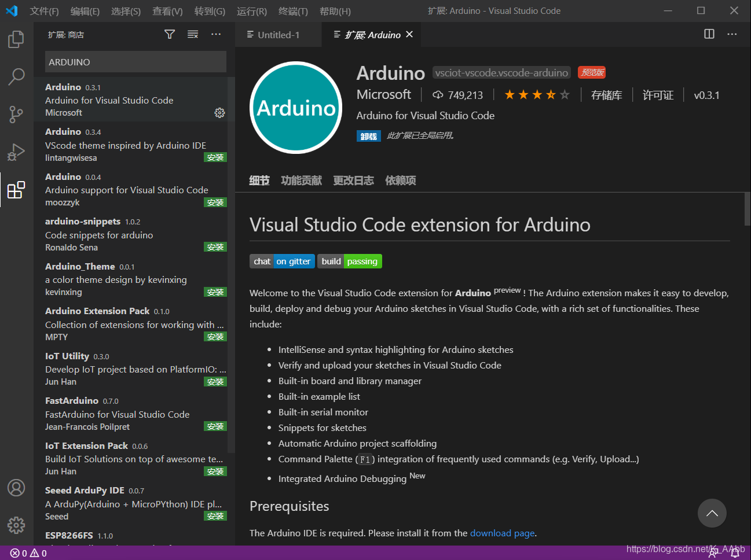Install Arduino Extension Pack by MPTY
Viewport: 751px width, 560px height.
215,337
